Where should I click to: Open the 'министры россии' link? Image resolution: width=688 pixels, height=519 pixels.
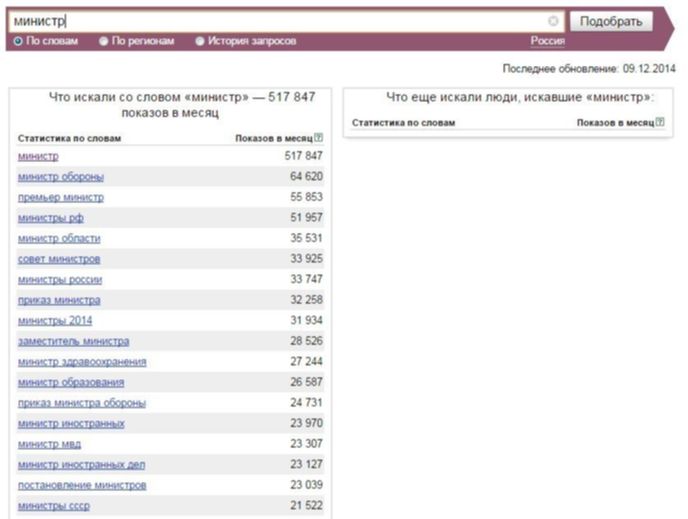[x=60, y=280]
